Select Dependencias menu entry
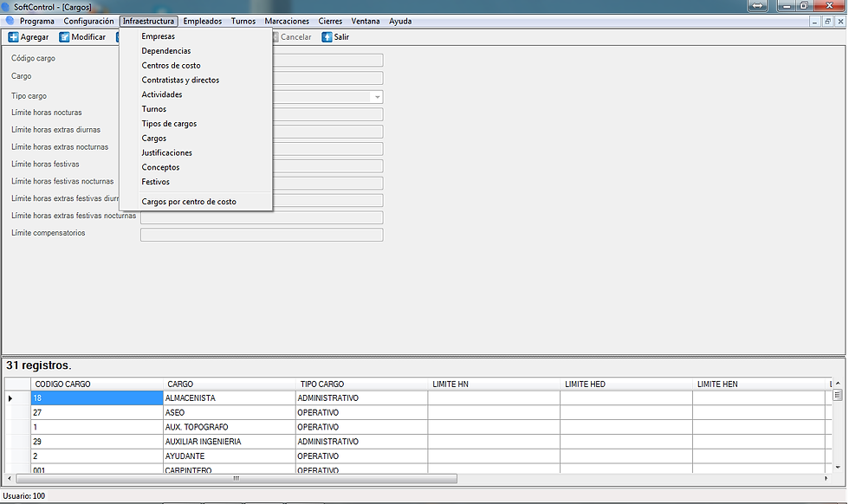Image resolution: width=849 pixels, height=504 pixels. pyautogui.click(x=196, y=51)
